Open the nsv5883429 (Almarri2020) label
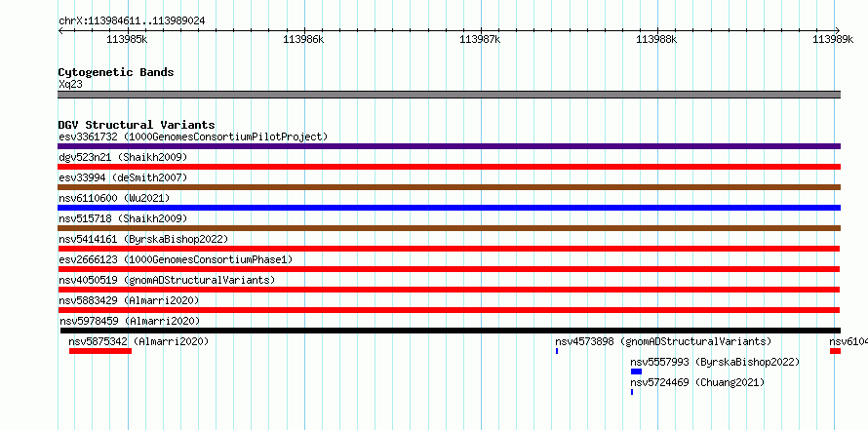The image size is (868, 430). (x=129, y=300)
